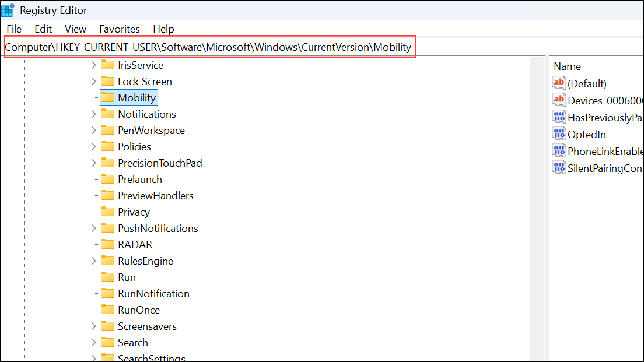This screenshot has height=362, width=644.
Task: Click the Lock Screen folder icon
Action: click(x=107, y=81)
